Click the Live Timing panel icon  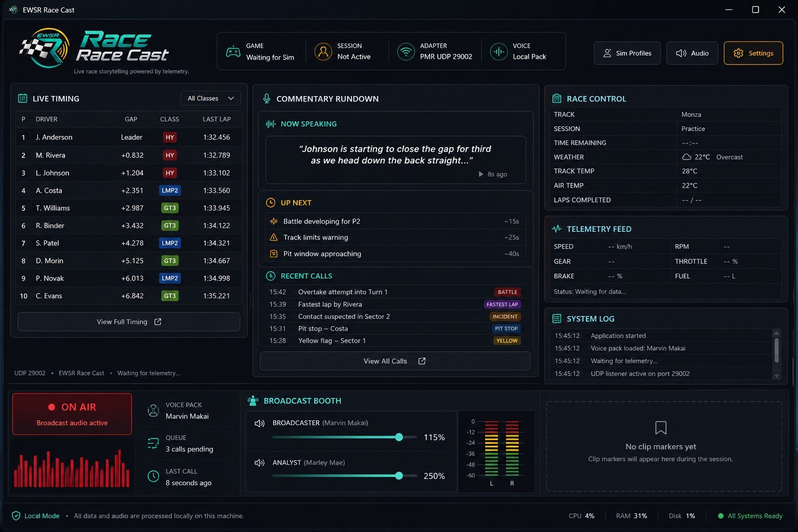22,98
